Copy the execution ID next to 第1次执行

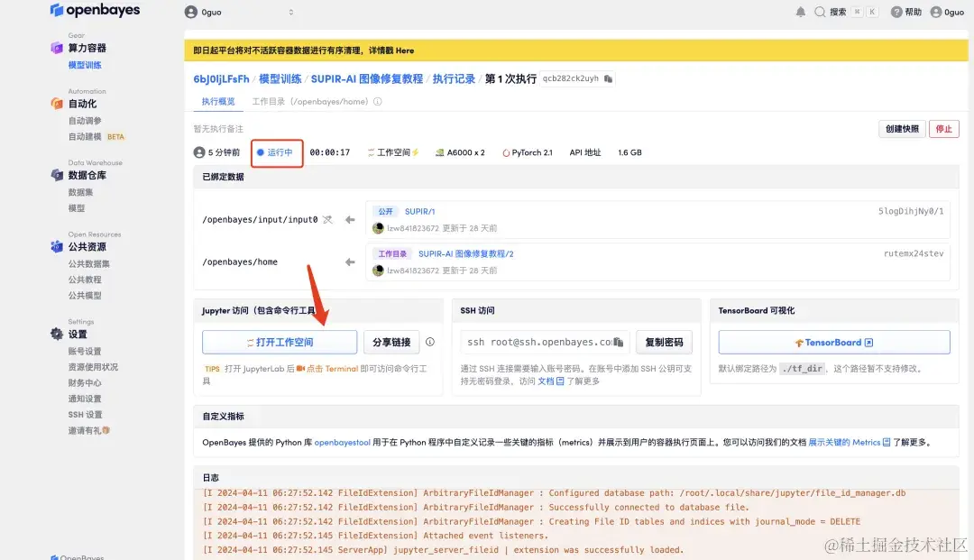(x=610, y=78)
